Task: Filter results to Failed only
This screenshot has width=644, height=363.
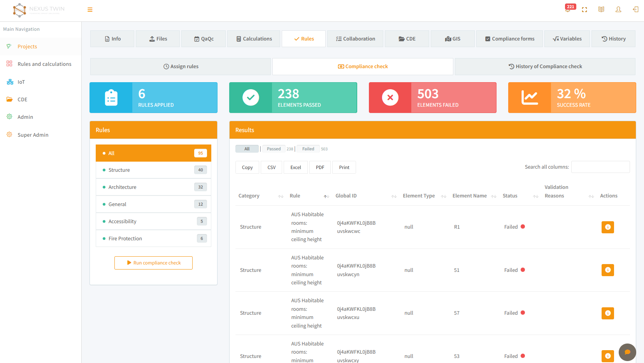Action: coord(308,149)
